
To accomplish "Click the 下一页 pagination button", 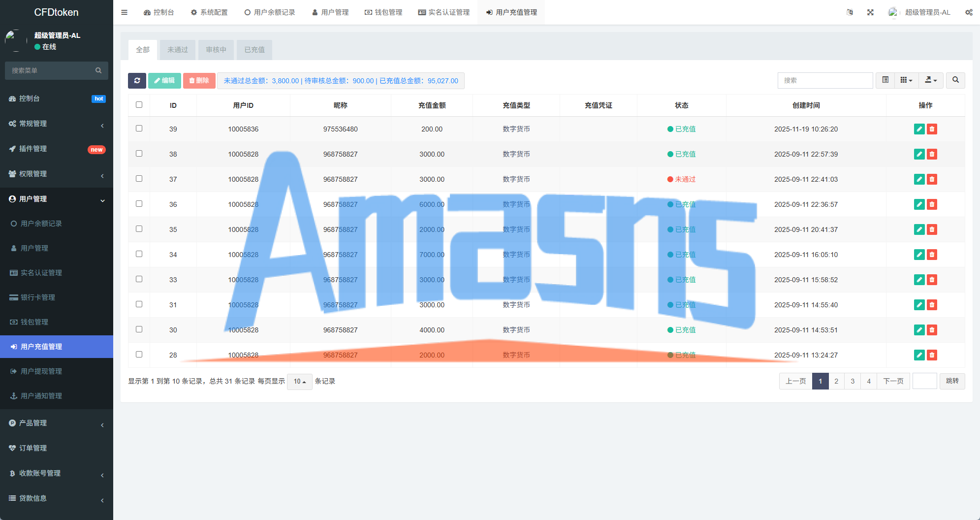I will pos(893,381).
